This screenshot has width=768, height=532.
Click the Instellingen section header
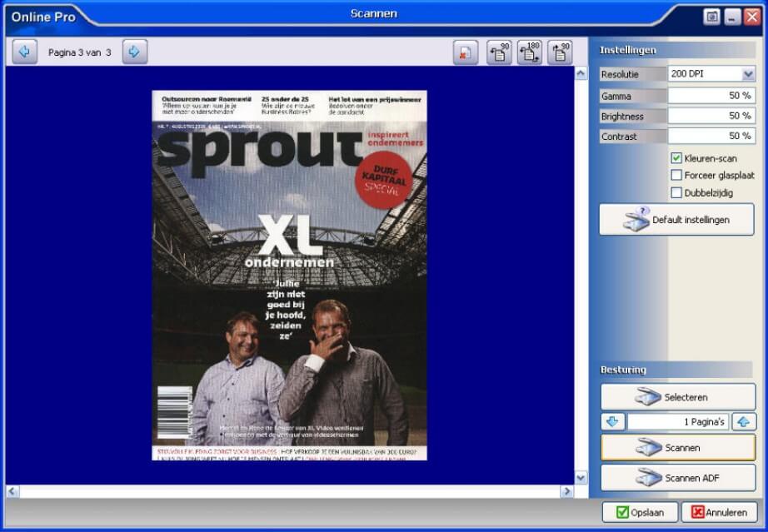pyautogui.click(x=676, y=50)
